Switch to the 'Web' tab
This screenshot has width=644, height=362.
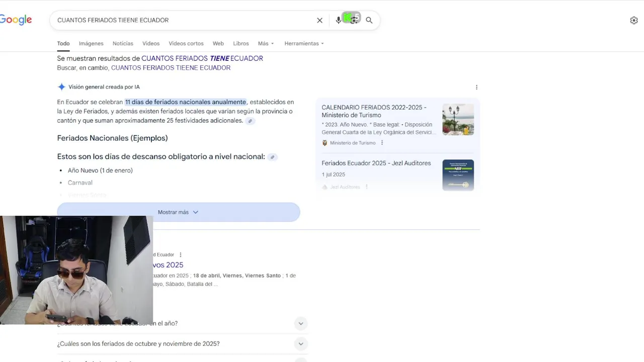(218, 44)
